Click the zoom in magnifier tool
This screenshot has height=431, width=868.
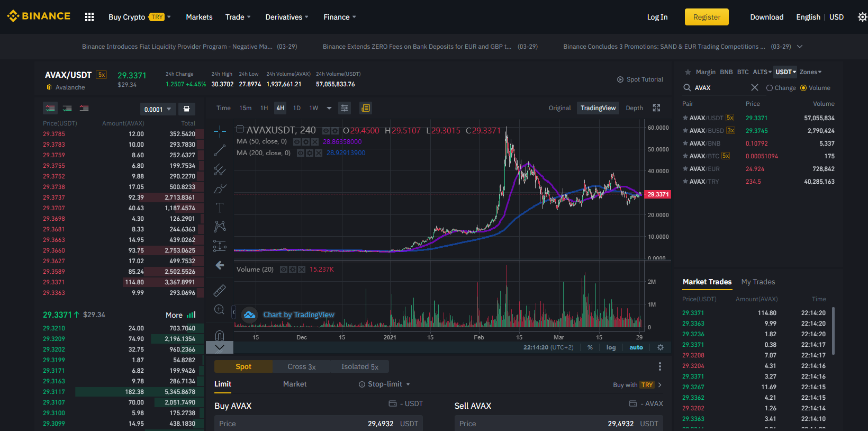pyautogui.click(x=220, y=310)
